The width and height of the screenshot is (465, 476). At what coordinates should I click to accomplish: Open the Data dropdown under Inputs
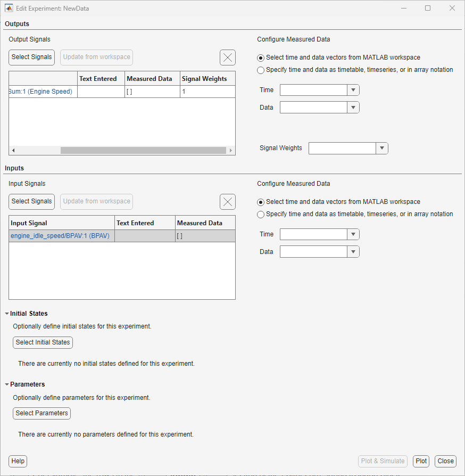tap(353, 251)
